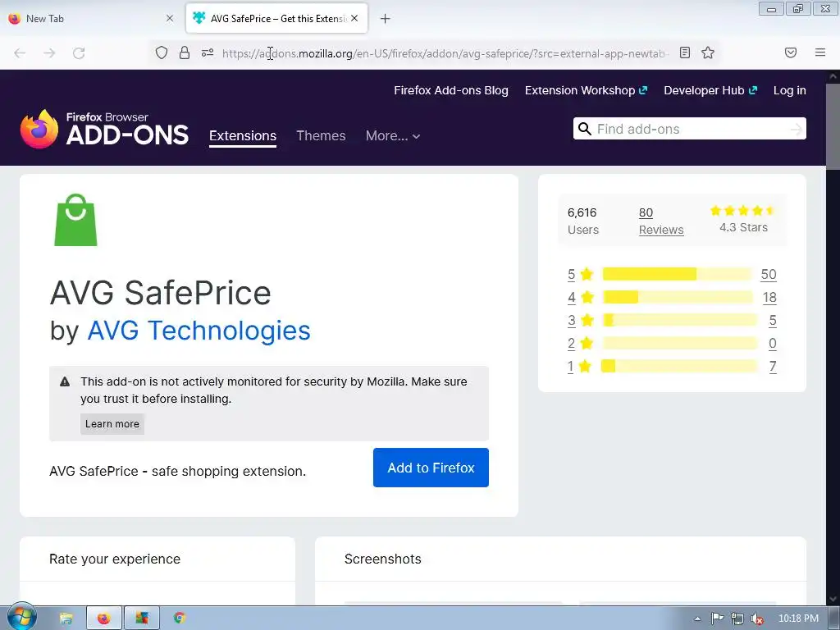Open the Firefox hamburger menu
This screenshot has width=840, height=630.
tap(820, 52)
